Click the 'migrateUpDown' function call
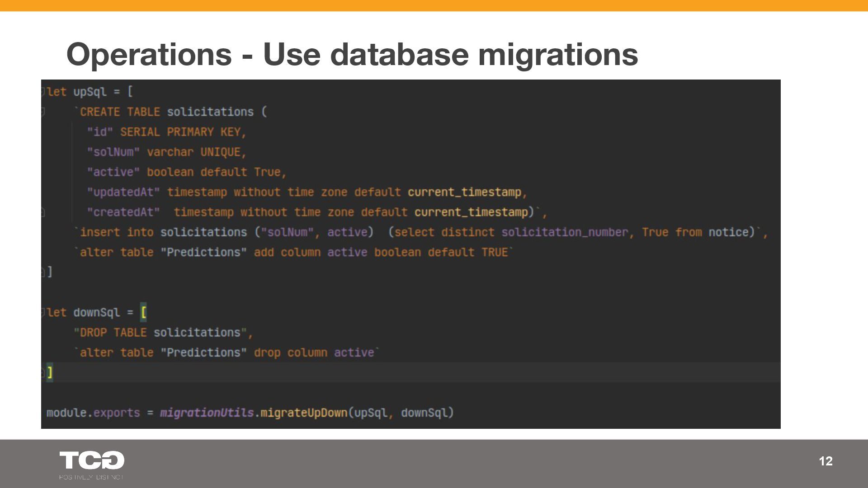The height and width of the screenshot is (488, 868). pos(304,413)
